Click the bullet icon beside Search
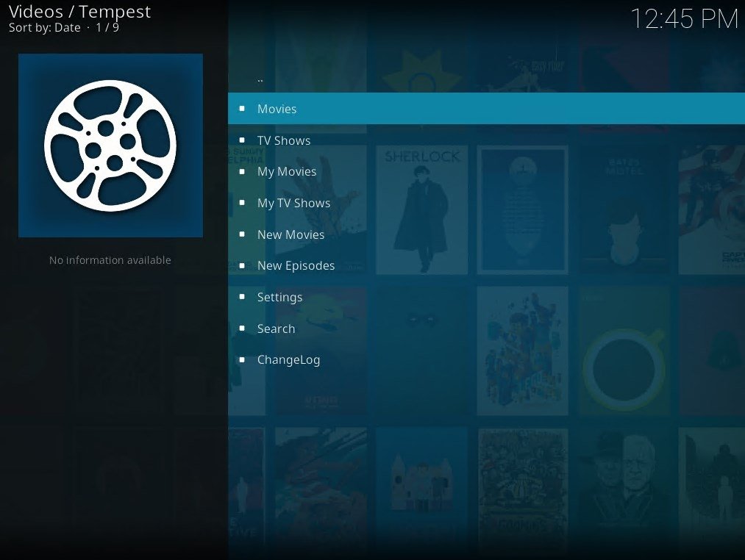Screen dimensions: 745x560 click(x=242, y=329)
